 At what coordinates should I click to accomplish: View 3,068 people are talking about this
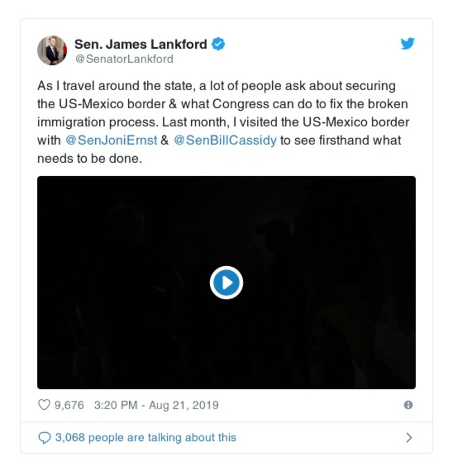click(x=146, y=437)
